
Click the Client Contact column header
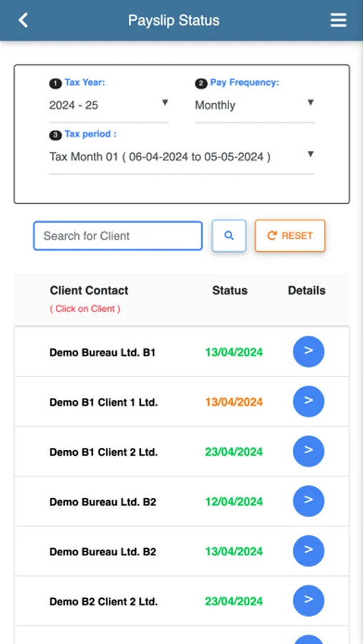89,291
